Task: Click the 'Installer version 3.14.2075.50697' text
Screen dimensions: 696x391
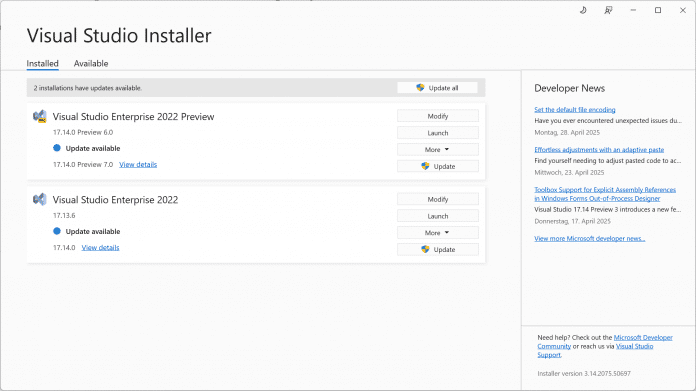Action: tap(584, 373)
